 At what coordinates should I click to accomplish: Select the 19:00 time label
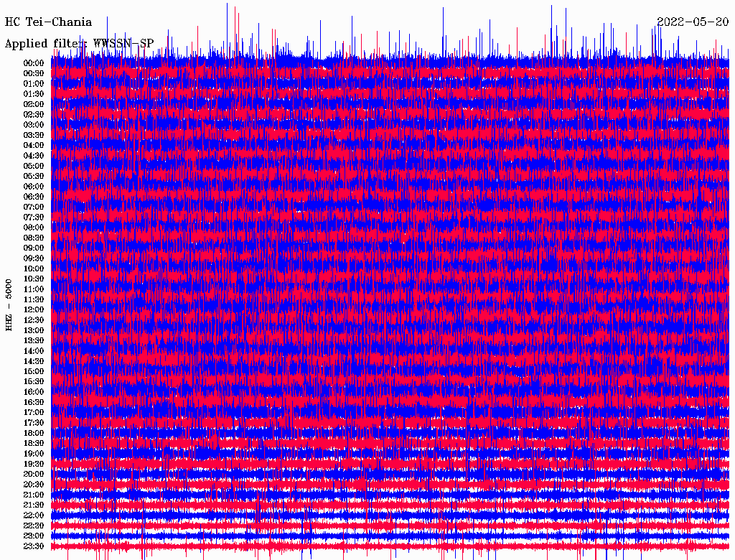coord(34,454)
